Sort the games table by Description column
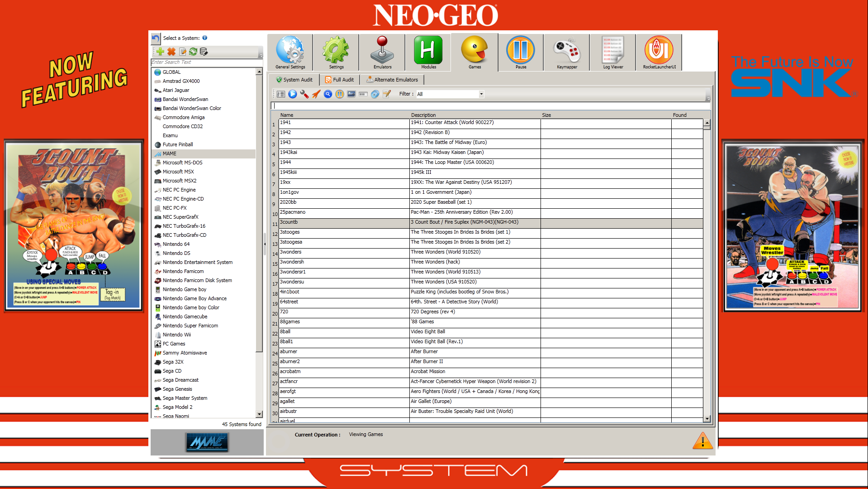This screenshot has width=868, height=489. click(475, 115)
